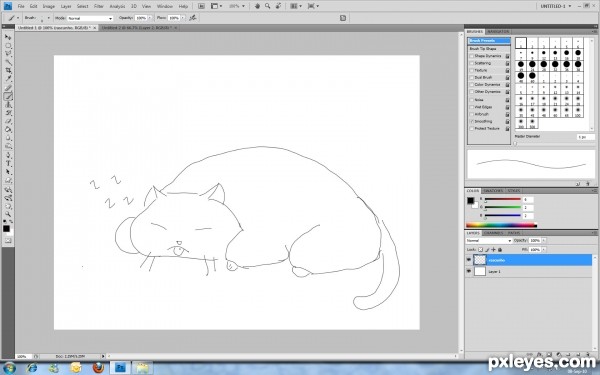The width and height of the screenshot is (600, 375).
Task: Select the Paint Bucket tool
Action: 8,130
